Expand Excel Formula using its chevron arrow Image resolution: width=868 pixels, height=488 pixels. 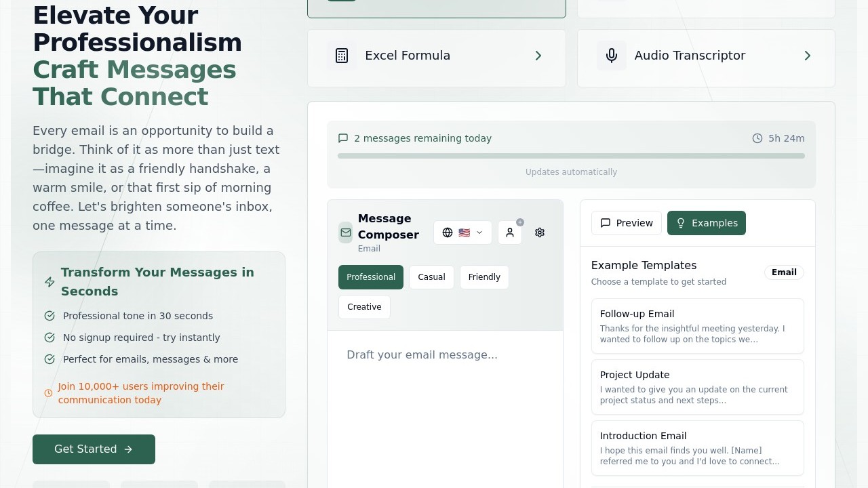(538, 56)
